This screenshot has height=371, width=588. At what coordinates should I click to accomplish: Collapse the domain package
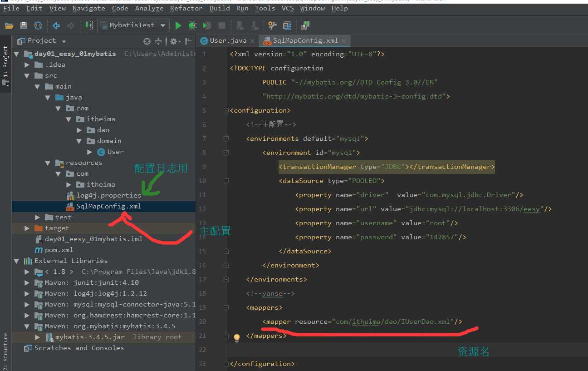pyautogui.click(x=79, y=141)
